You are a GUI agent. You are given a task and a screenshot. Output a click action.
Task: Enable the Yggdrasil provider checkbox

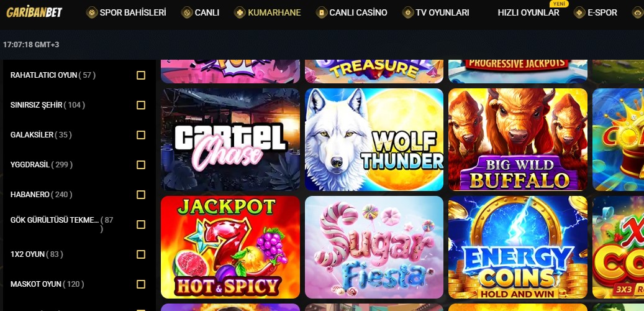tap(141, 165)
